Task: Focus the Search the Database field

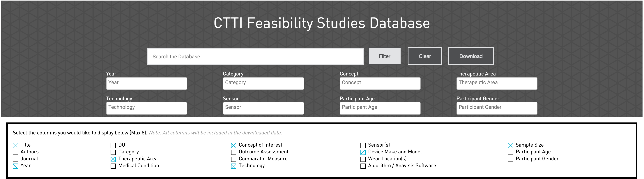Action: click(x=255, y=57)
